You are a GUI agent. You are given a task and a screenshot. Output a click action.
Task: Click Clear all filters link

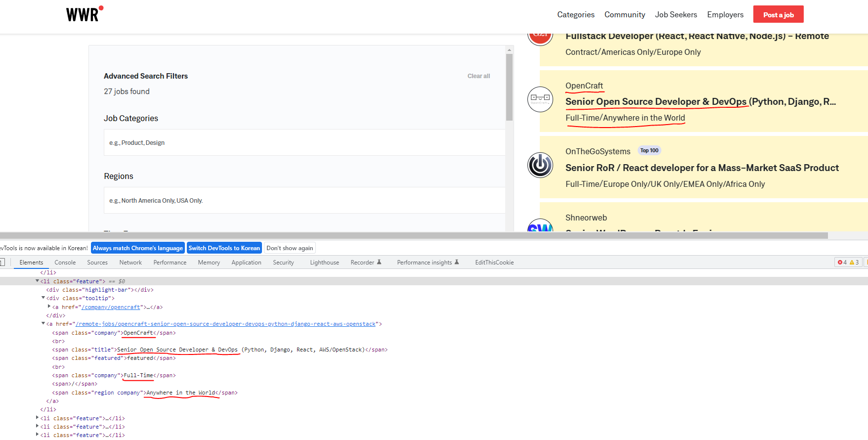tap(478, 76)
